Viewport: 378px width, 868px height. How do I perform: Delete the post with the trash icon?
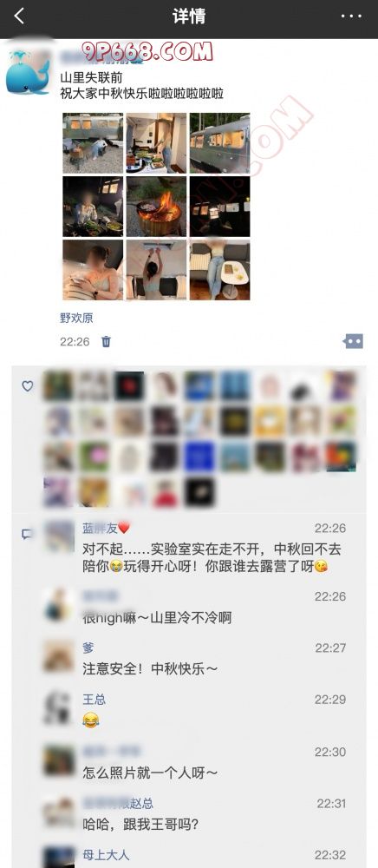106,341
